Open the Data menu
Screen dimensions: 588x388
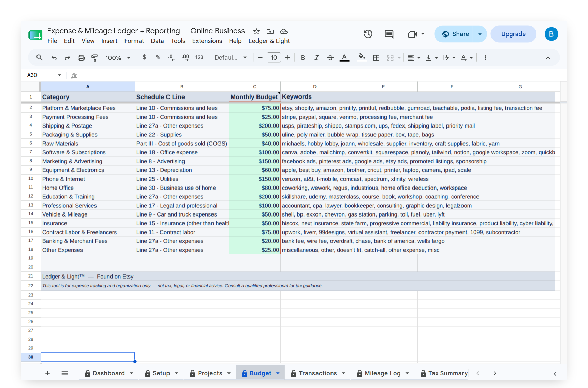point(157,41)
